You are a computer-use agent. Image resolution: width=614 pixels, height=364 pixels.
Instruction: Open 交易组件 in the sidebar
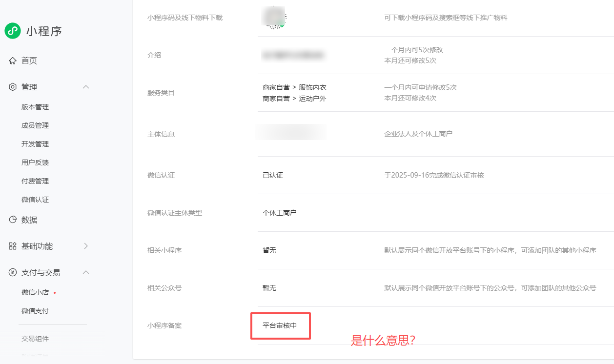point(35,339)
